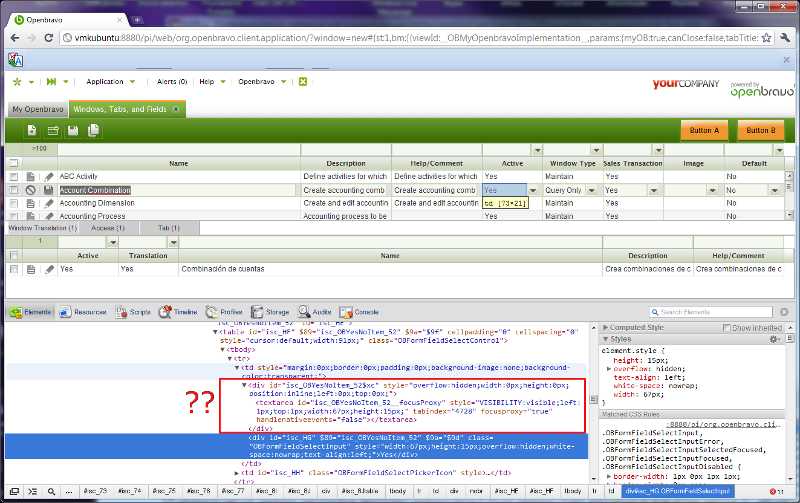Screen dimensions: 800x503
Task: Select the Access (1) child tab
Action: click(105, 228)
